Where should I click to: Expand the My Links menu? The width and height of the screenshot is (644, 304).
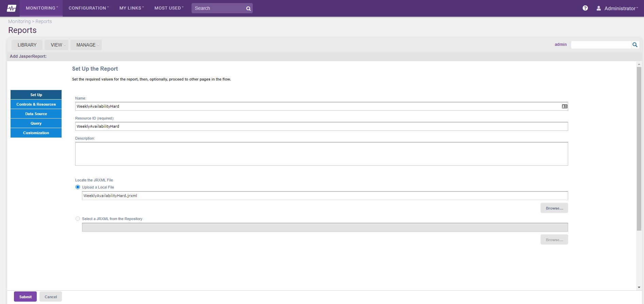pos(131,8)
